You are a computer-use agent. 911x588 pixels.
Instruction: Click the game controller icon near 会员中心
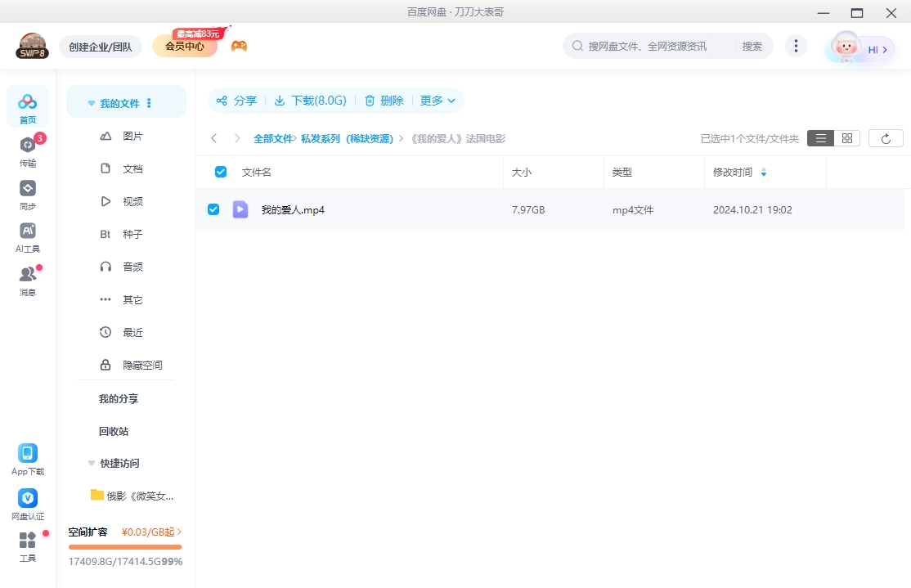(x=238, y=44)
